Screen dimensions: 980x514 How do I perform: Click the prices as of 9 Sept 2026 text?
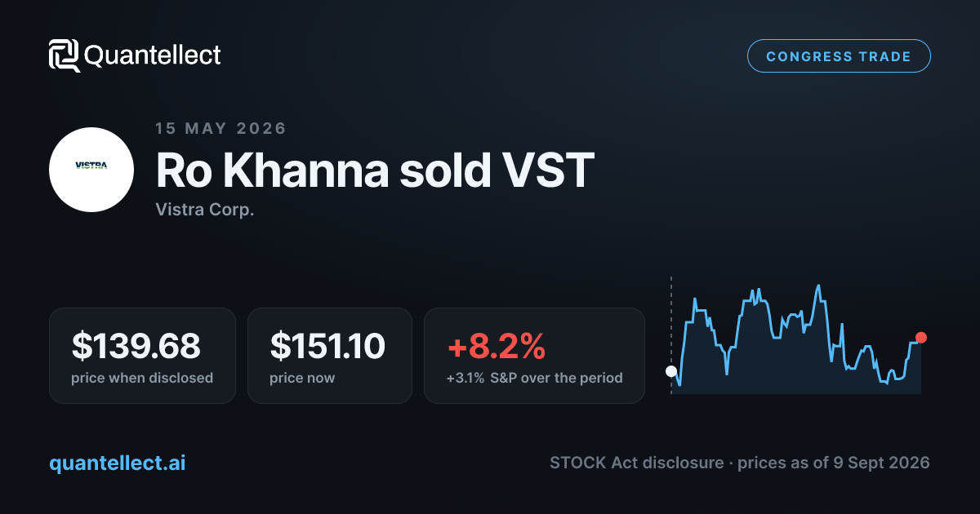coord(834,463)
